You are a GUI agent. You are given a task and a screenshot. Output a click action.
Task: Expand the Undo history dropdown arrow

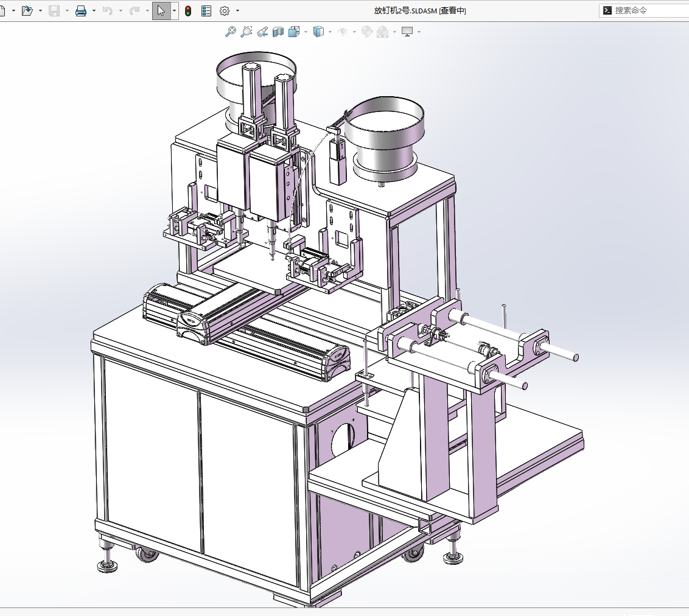(121, 10)
